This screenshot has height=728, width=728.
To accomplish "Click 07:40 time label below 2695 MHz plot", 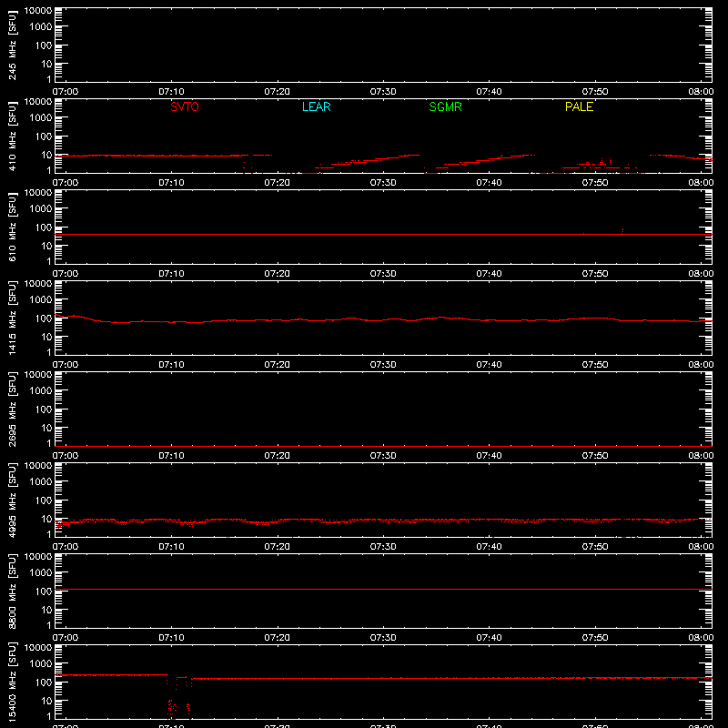I will click(489, 456).
